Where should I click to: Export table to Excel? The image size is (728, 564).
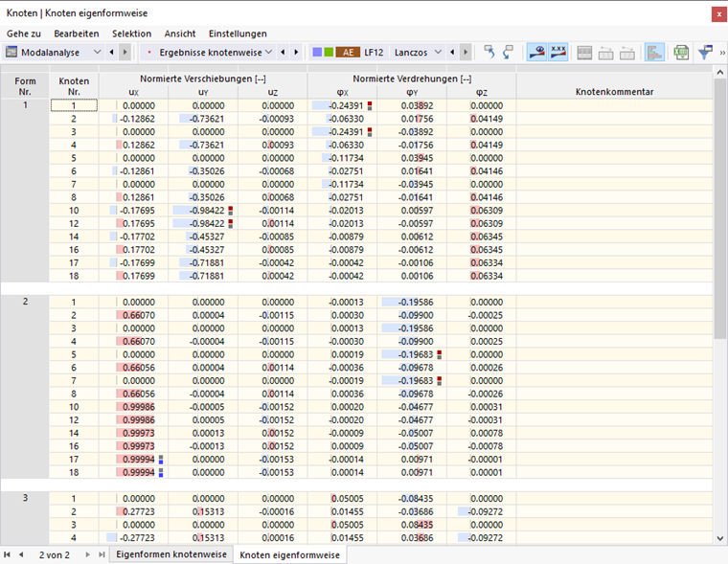click(681, 53)
